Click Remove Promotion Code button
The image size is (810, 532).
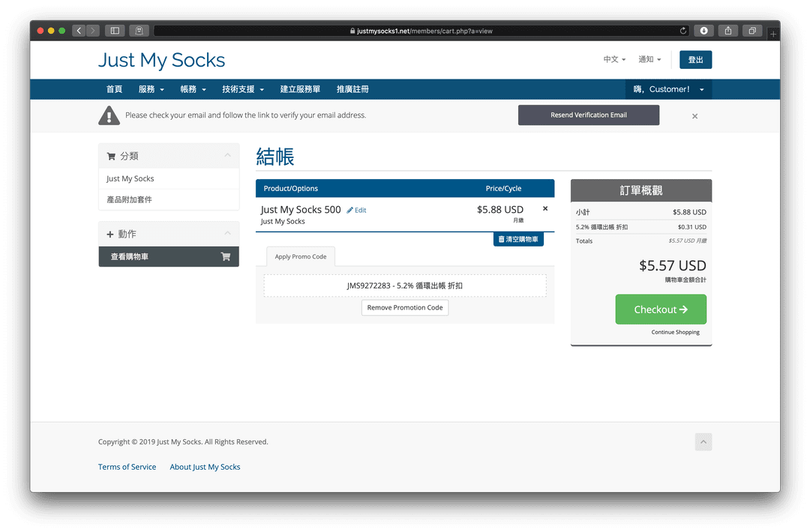tap(405, 307)
